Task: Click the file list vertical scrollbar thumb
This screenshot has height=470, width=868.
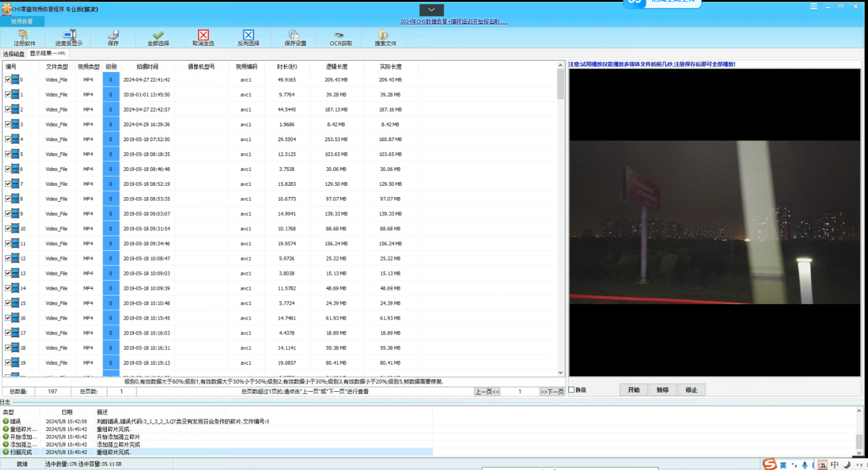Action: click(561, 84)
